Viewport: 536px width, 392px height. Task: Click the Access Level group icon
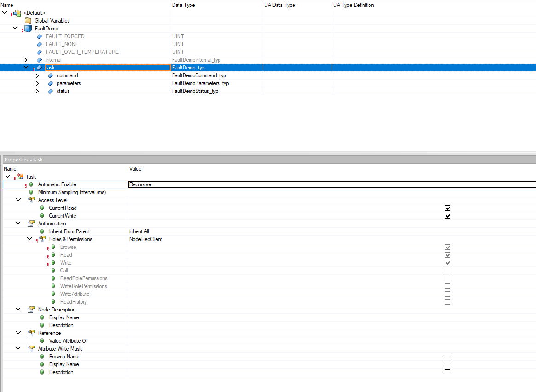point(31,200)
